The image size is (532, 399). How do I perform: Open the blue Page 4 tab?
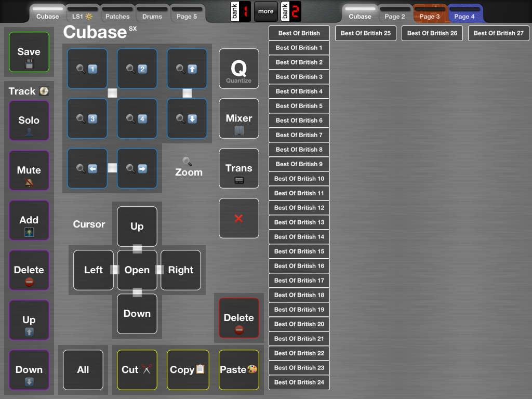pos(464,14)
